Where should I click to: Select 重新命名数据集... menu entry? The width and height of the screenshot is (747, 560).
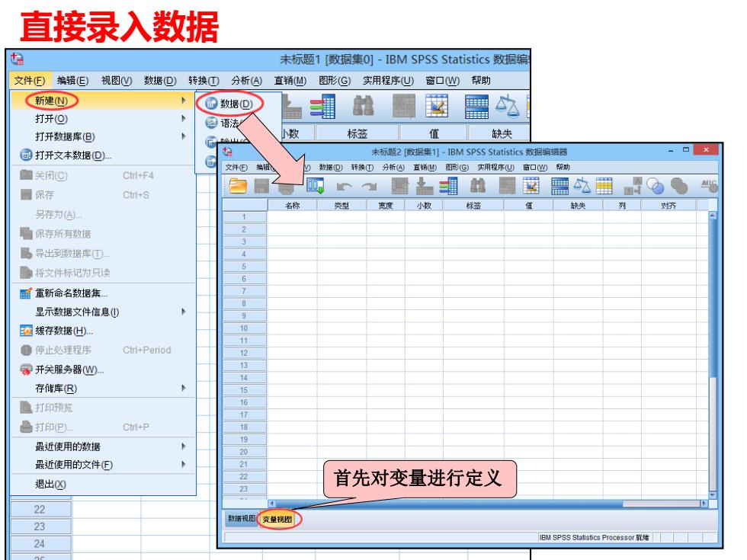103,293
